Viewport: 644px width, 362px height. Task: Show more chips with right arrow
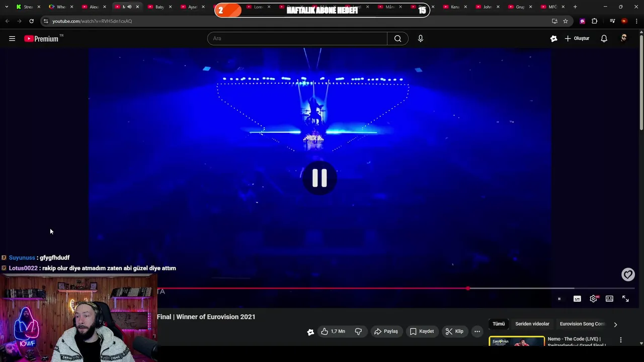pos(615,324)
